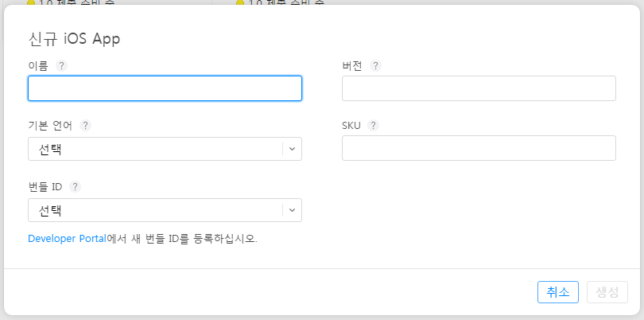
Task: Click the 버전 field label
Action: click(x=352, y=66)
